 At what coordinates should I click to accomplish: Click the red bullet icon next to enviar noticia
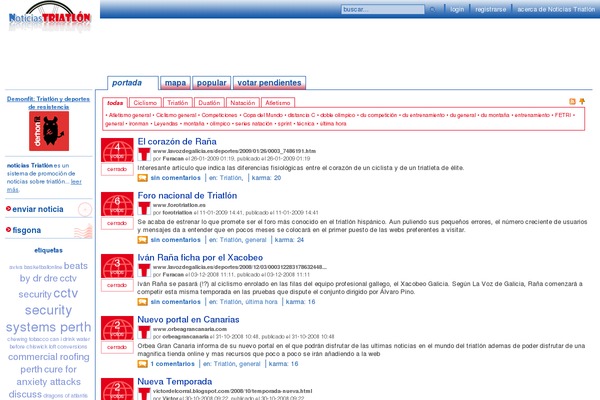(x=8, y=209)
